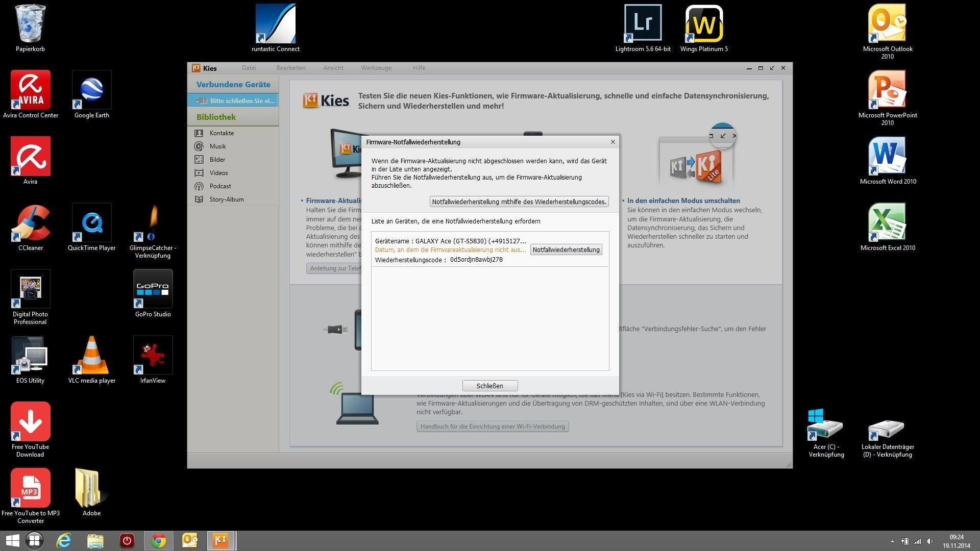Launch QuickTime Player shortcut

[92, 227]
